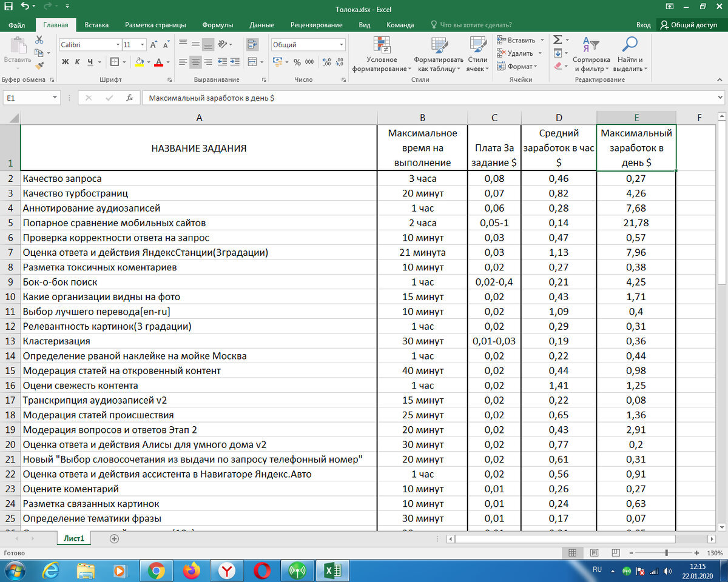The image size is (728, 582).
Task: Decrease font size with the small A icon
Action: click(x=166, y=45)
